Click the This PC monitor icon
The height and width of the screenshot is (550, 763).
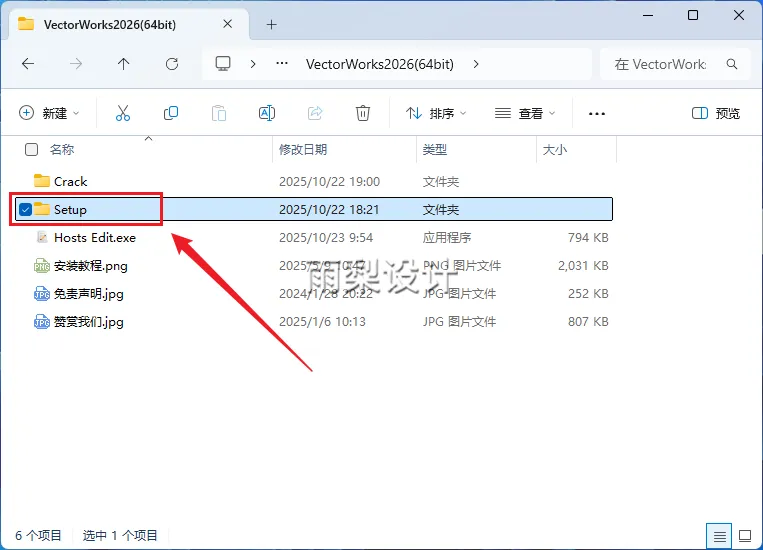point(223,64)
